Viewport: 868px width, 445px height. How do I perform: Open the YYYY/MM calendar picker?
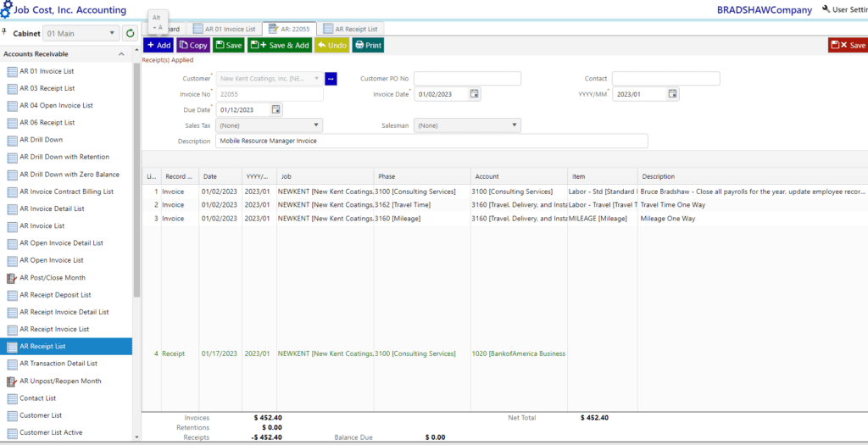click(x=672, y=94)
